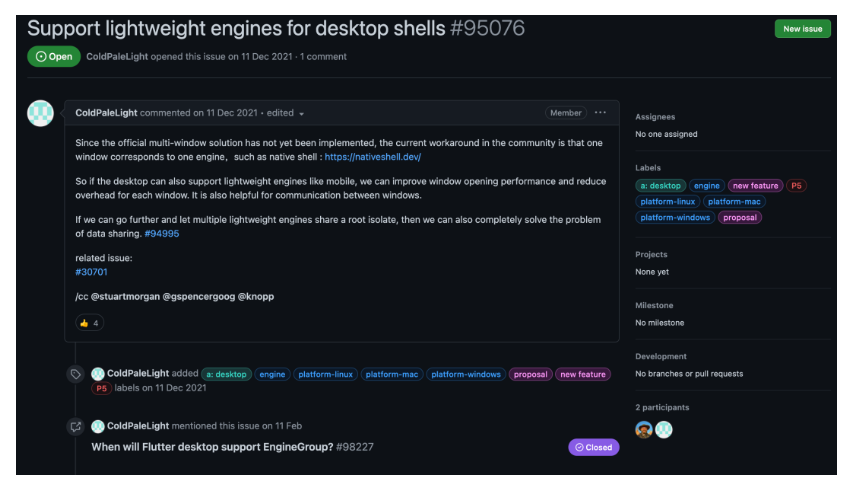Click 'No milestone' text
Viewport: 857px width, 496px height.
660,323
